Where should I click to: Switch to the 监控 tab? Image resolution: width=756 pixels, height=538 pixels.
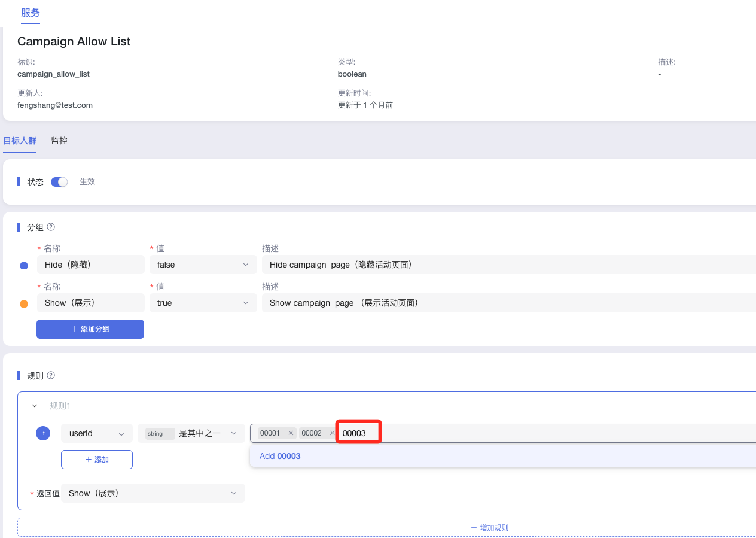tap(59, 141)
